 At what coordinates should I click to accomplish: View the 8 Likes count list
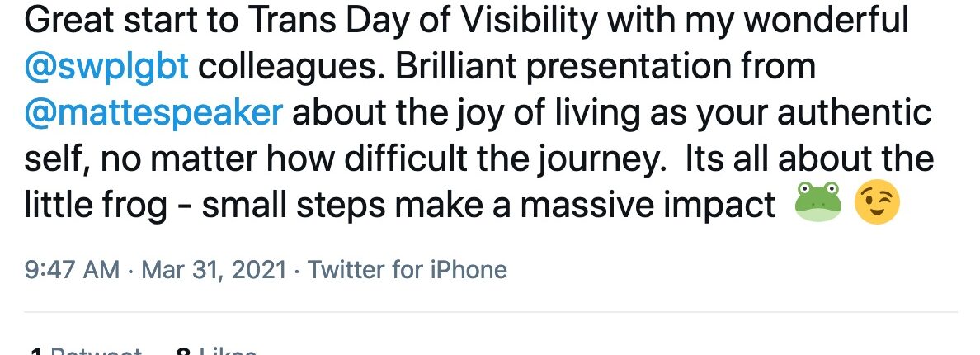pyautogui.click(x=216, y=351)
